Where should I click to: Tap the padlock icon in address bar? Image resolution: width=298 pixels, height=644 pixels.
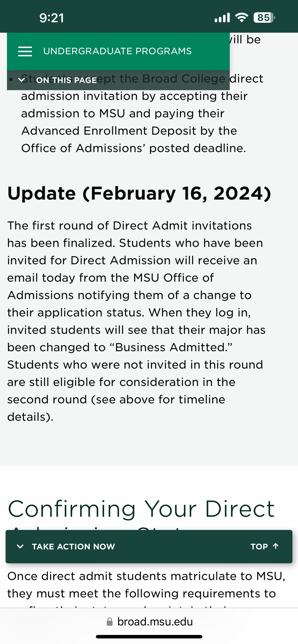(x=110, y=622)
